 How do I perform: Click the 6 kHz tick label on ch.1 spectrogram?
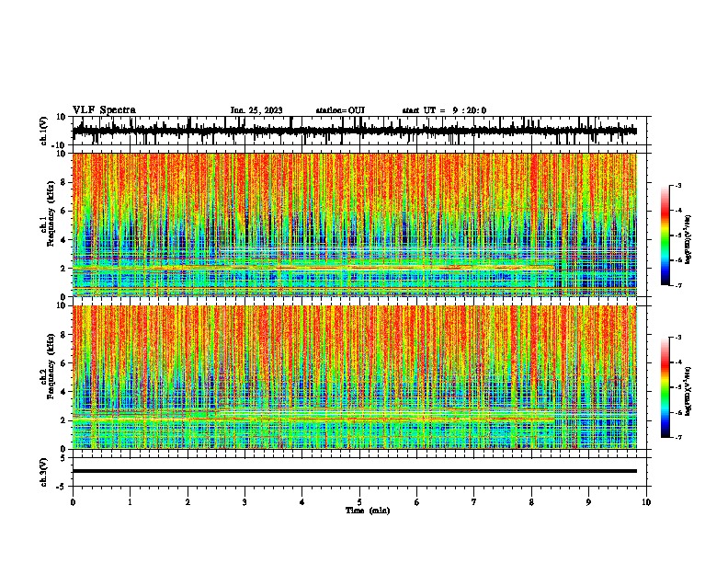coord(63,211)
